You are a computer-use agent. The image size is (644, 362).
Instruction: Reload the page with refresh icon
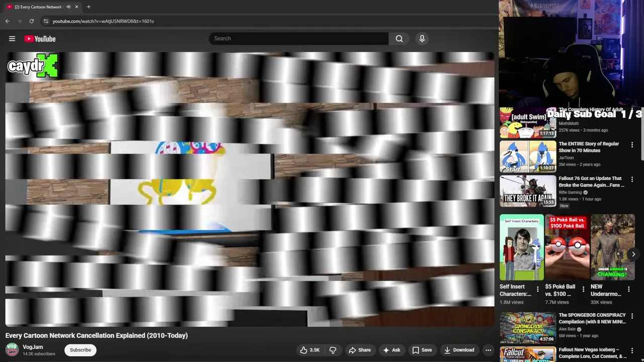(x=31, y=21)
